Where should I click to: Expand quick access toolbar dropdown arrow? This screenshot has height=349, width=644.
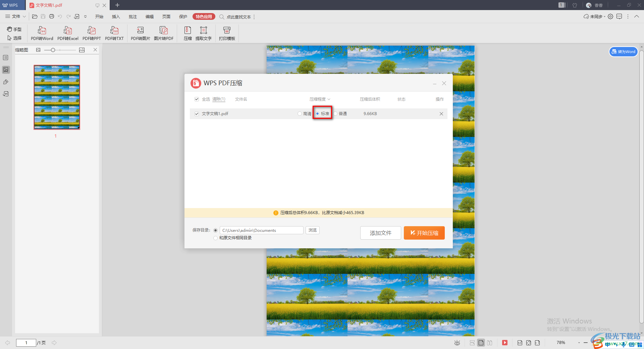click(x=85, y=16)
